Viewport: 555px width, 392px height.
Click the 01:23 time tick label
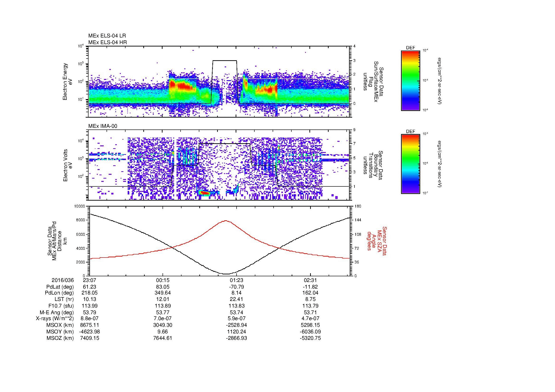[237, 280]
